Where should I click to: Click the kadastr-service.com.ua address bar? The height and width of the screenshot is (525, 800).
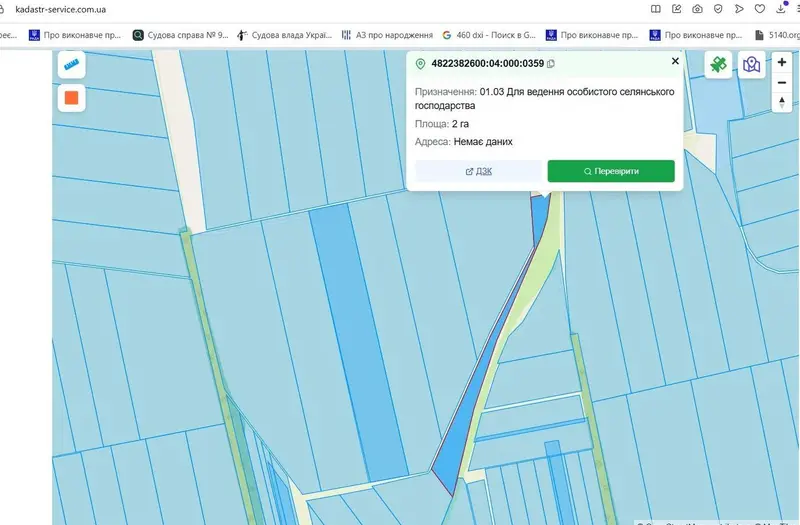point(61,9)
